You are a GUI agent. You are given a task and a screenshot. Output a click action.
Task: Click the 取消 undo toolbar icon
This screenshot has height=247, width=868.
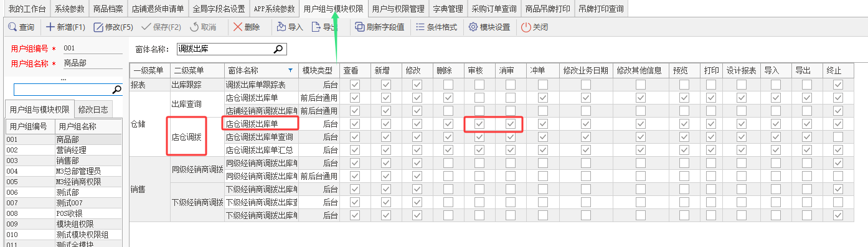click(x=194, y=27)
